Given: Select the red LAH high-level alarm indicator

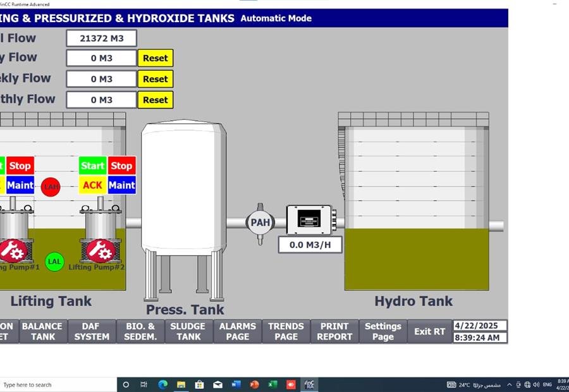Looking at the screenshot, I should coord(51,187).
